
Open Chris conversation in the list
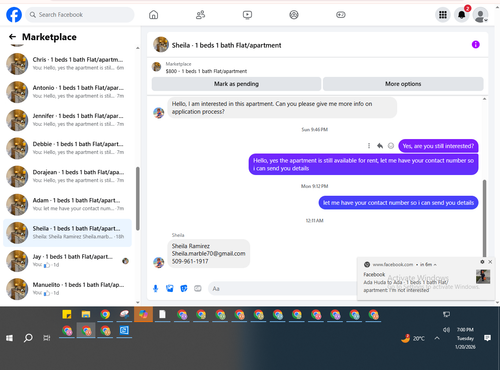(67, 64)
